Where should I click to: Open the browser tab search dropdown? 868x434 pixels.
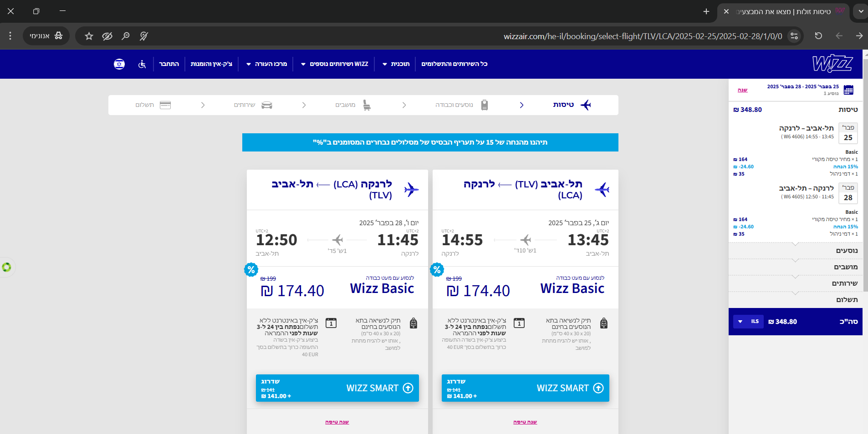pyautogui.click(x=861, y=11)
